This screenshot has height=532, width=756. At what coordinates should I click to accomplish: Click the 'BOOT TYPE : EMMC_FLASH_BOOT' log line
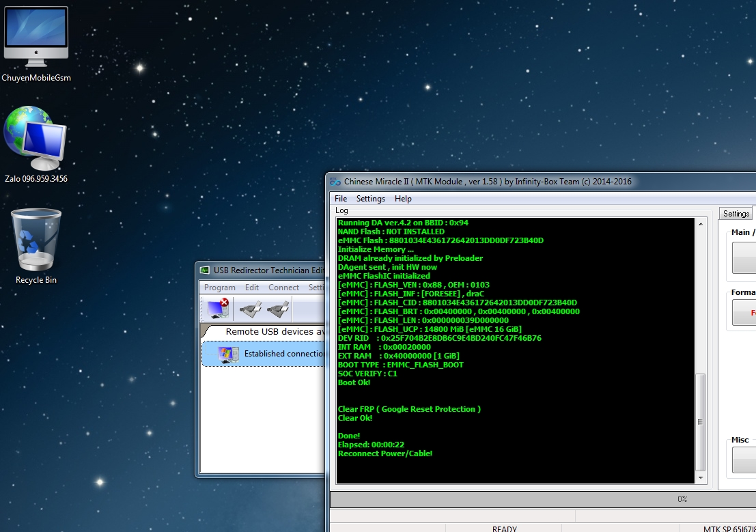pyautogui.click(x=400, y=365)
